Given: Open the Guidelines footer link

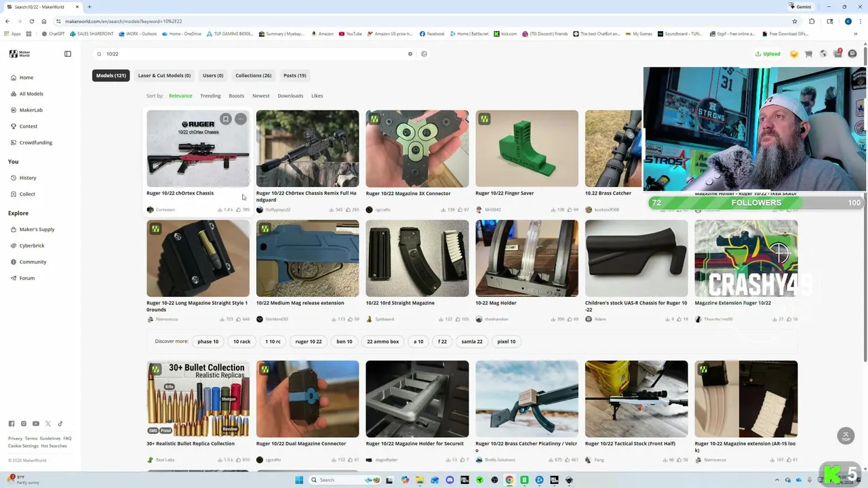Looking at the screenshot, I should tap(50, 439).
